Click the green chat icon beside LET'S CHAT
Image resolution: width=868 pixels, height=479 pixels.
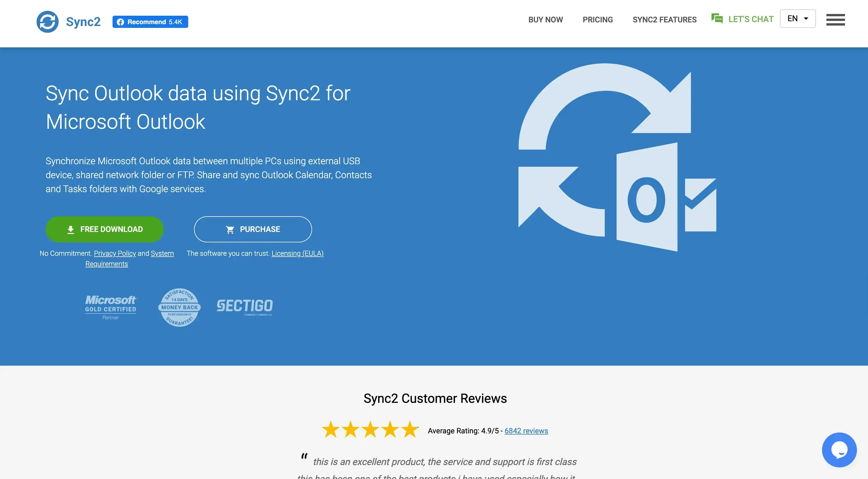tap(716, 19)
